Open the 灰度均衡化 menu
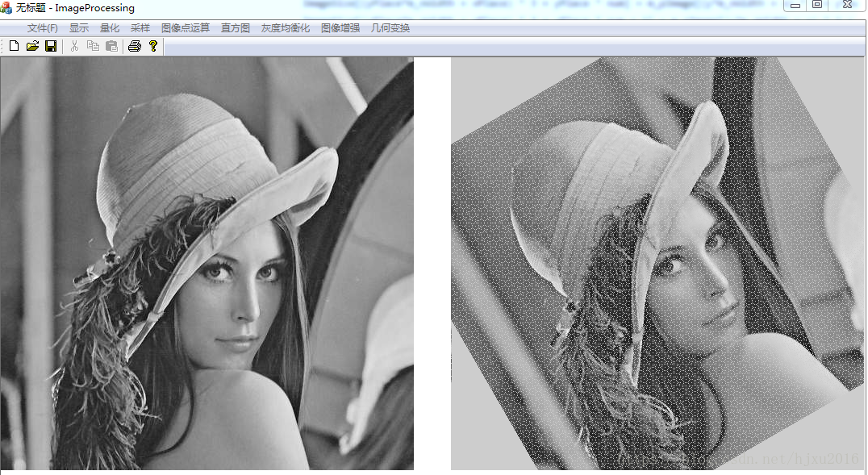This screenshot has width=868, height=475. [x=285, y=27]
